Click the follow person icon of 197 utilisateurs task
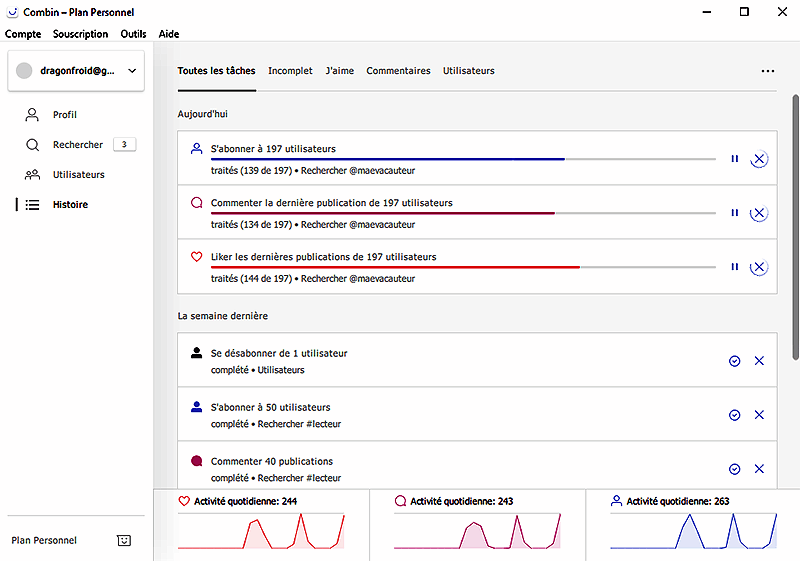This screenshot has width=800, height=561. [x=196, y=148]
